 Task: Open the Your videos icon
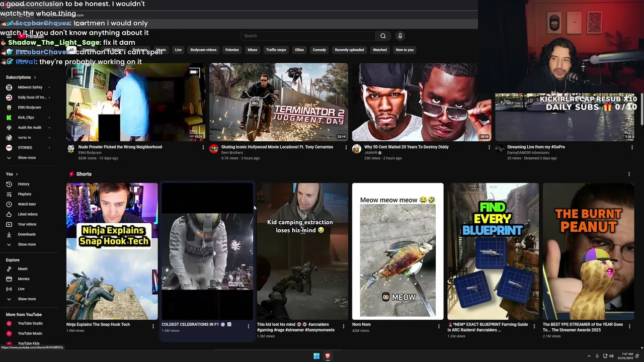pyautogui.click(x=9, y=224)
